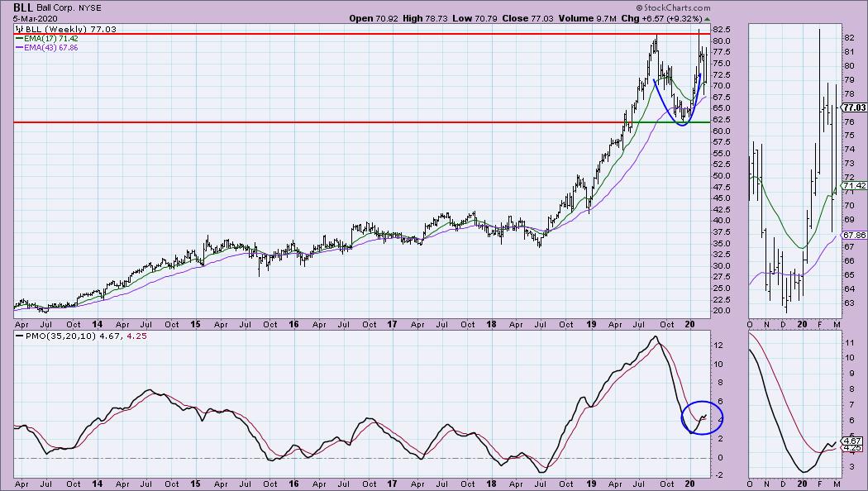Click the Chg +6.57 (+9.32%) value
The width and height of the screenshot is (868, 491).
[x=661, y=18]
